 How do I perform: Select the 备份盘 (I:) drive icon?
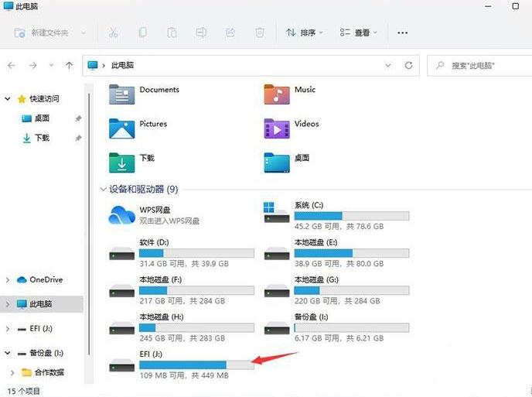click(277, 328)
